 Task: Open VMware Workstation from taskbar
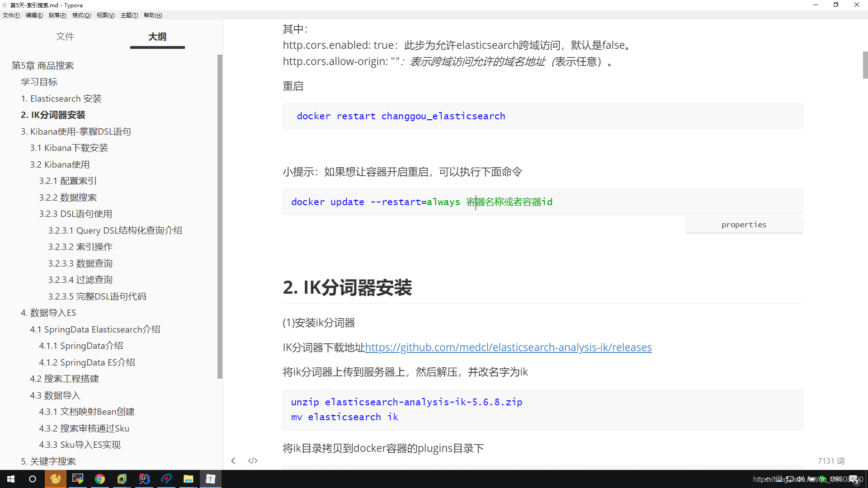[x=122, y=479]
